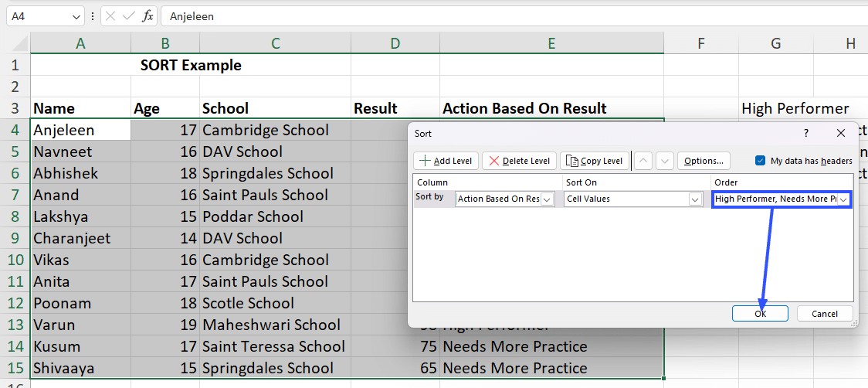Select the cell containing Navneet

click(x=80, y=151)
